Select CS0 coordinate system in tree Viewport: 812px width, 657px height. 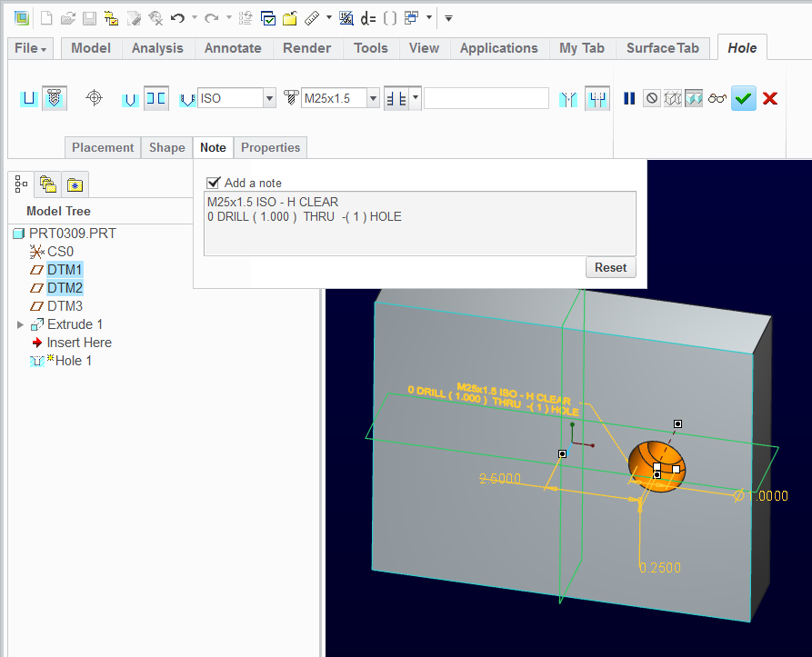pos(60,252)
